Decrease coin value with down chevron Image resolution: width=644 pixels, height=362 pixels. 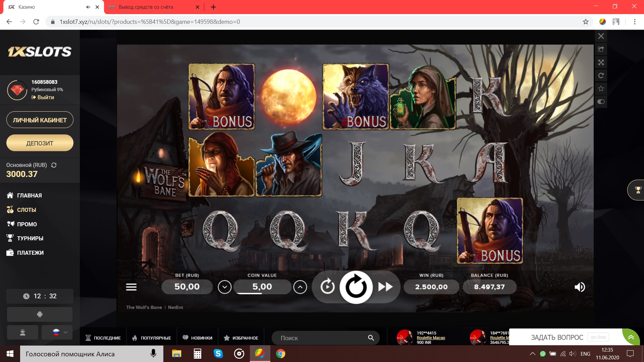[224, 287]
